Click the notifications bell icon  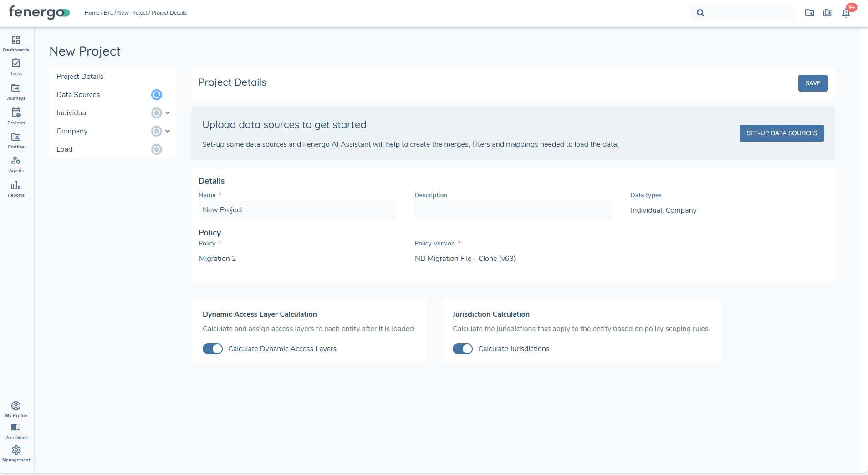(x=846, y=13)
